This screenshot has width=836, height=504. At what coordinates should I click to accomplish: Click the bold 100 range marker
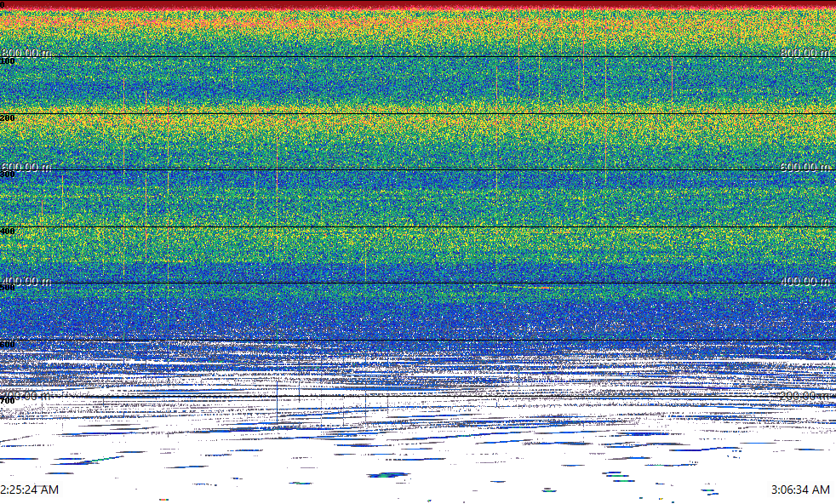click(x=8, y=61)
